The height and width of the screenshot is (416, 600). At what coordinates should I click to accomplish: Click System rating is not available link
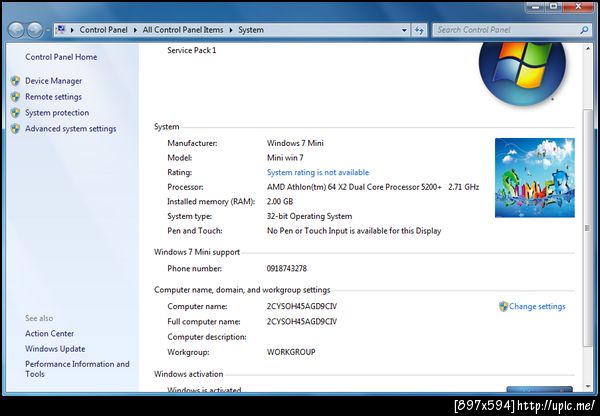tap(318, 172)
